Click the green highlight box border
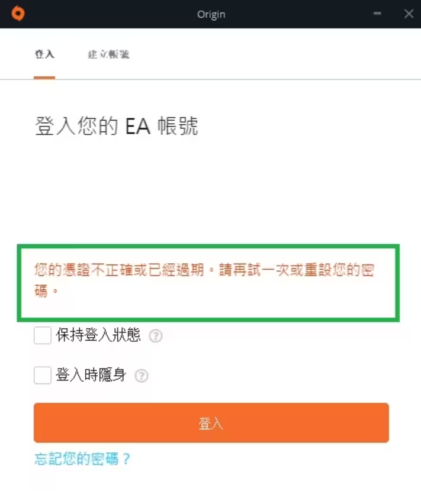 pos(208,246)
